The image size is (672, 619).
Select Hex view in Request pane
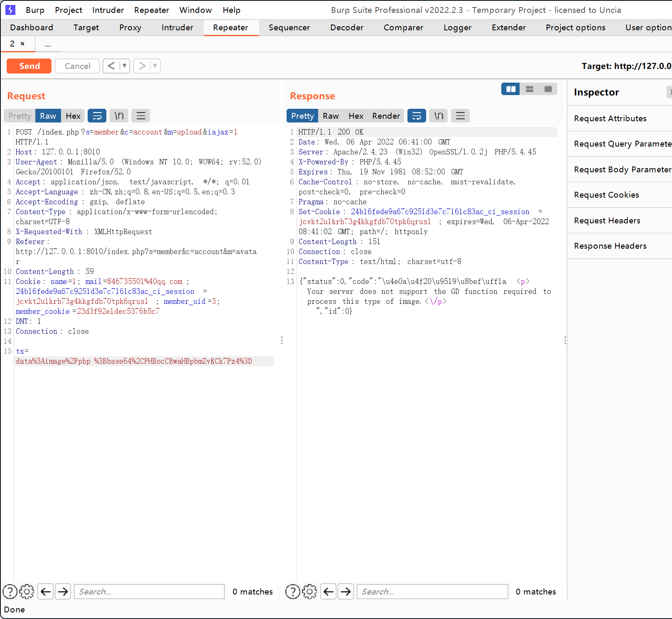pos(73,116)
